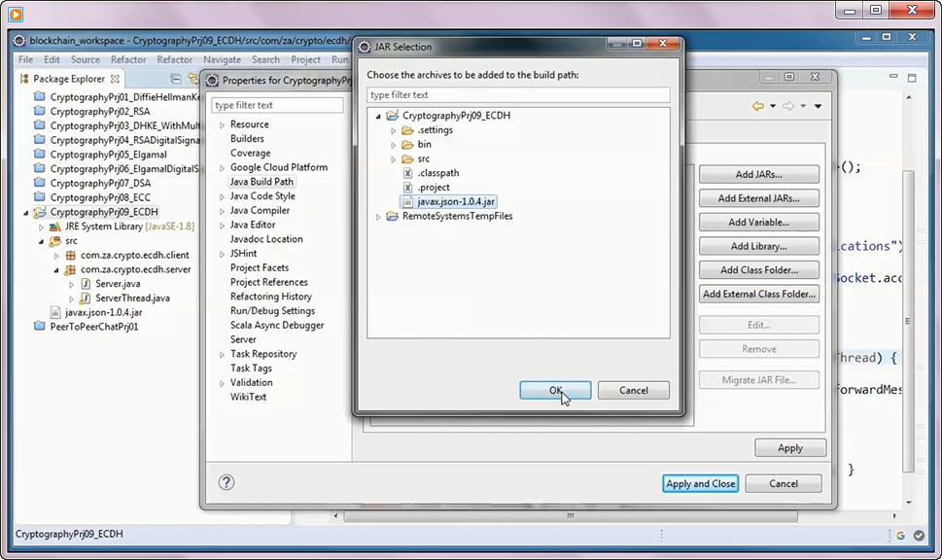Viewport: 942px width, 560px height.
Task: Select Java Build Path in the properties list
Action: pyautogui.click(x=261, y=181)
